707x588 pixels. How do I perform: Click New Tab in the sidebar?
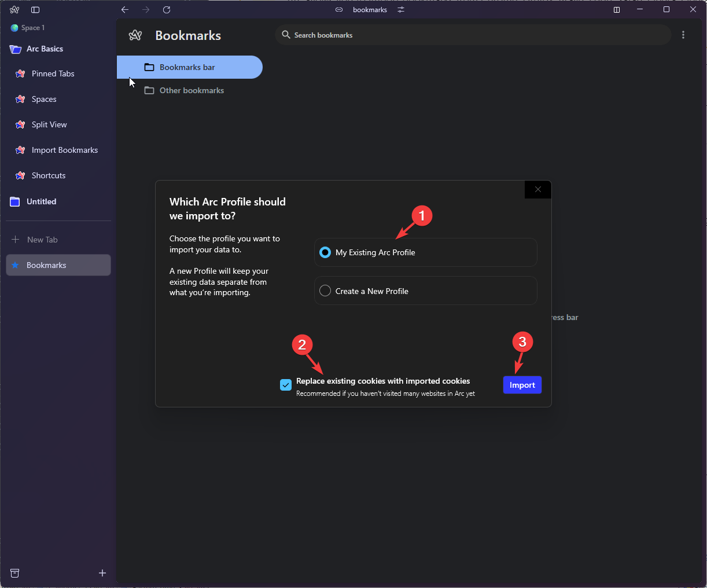click(58, 240)
